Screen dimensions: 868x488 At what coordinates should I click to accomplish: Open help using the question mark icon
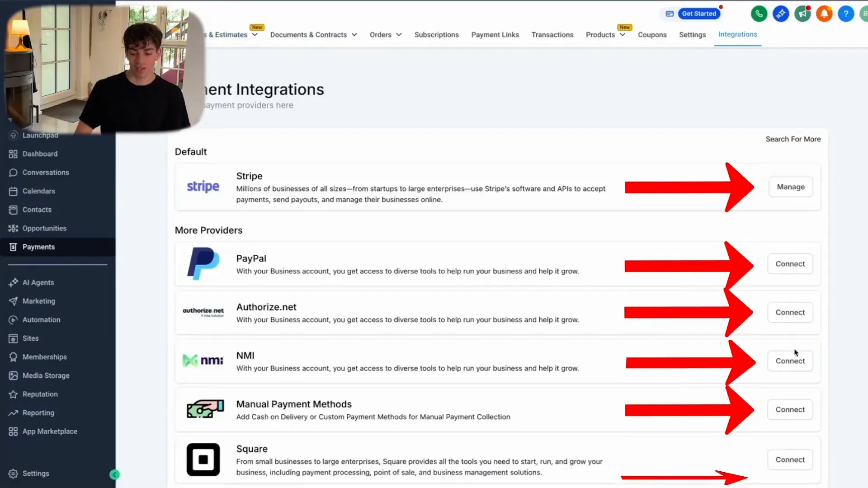(845, 14)
